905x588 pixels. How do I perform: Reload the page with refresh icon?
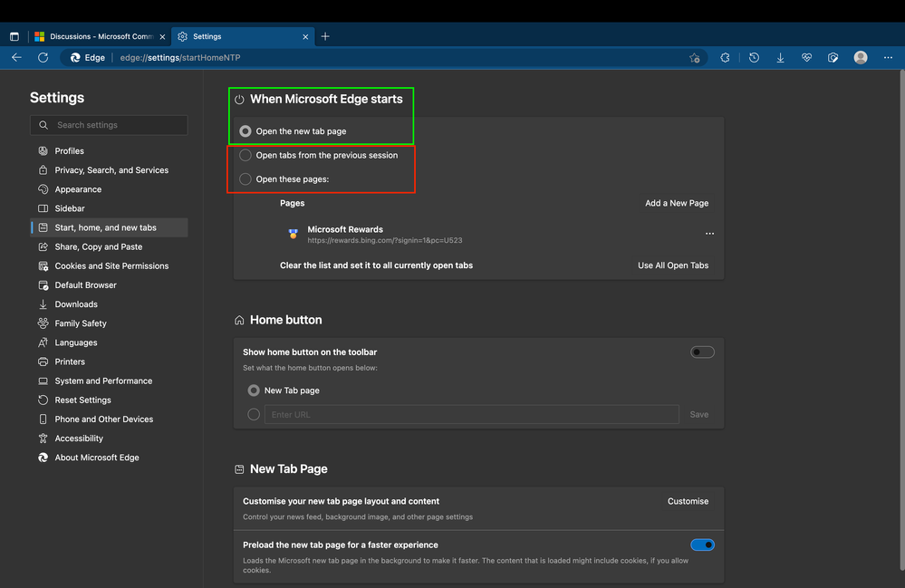43,57
